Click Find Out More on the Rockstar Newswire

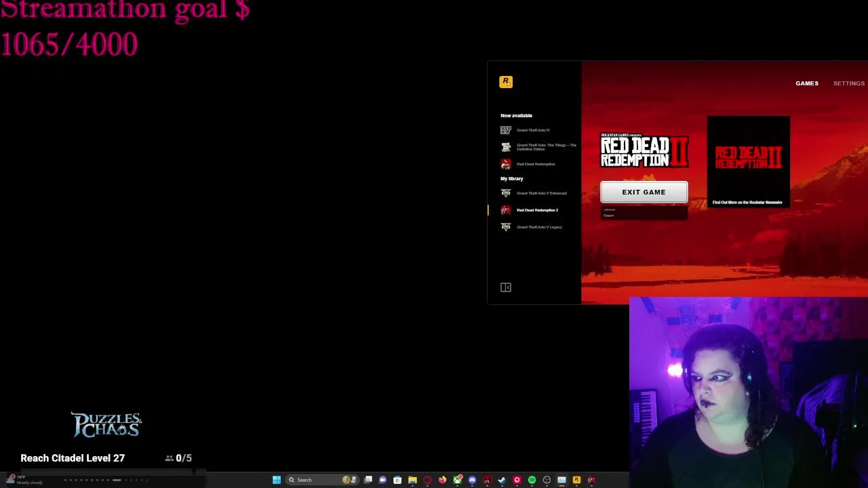[x=747, y=203]
